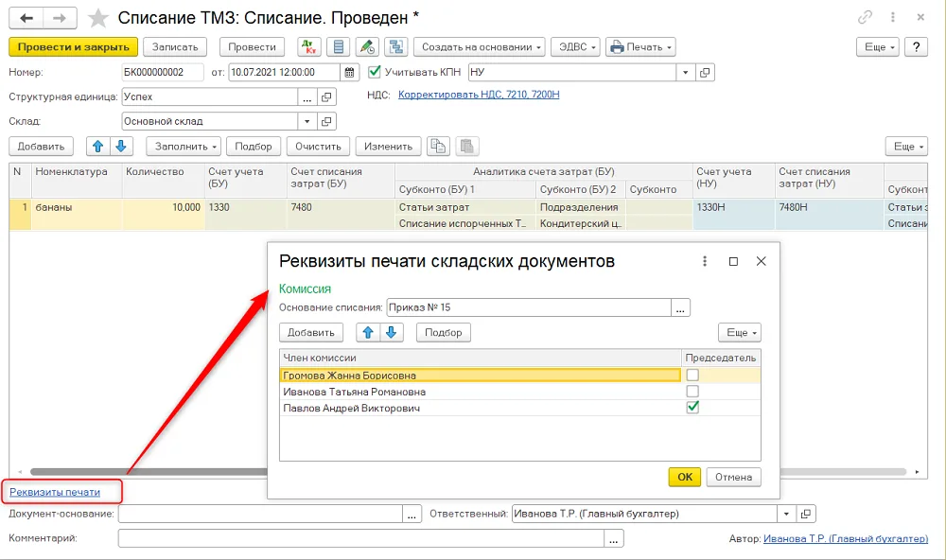Click Добавить button above main table
This screenshot has width=946, height=560.
[x=41, y=146]
